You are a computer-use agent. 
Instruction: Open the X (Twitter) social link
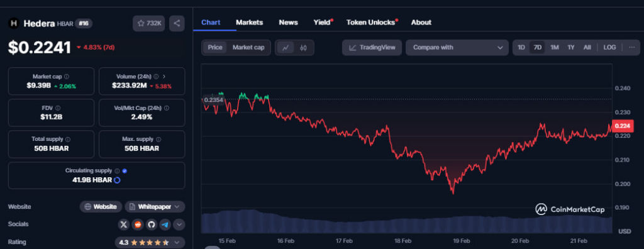point(124,224)
